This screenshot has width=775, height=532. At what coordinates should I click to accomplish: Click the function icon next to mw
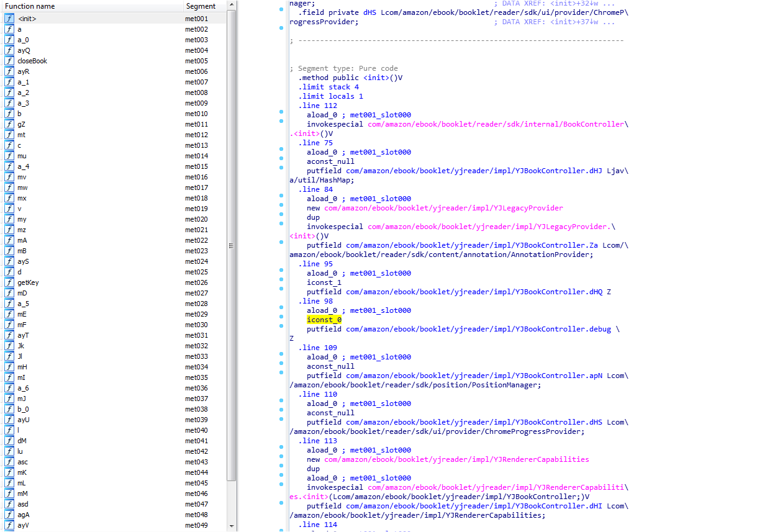9,187
